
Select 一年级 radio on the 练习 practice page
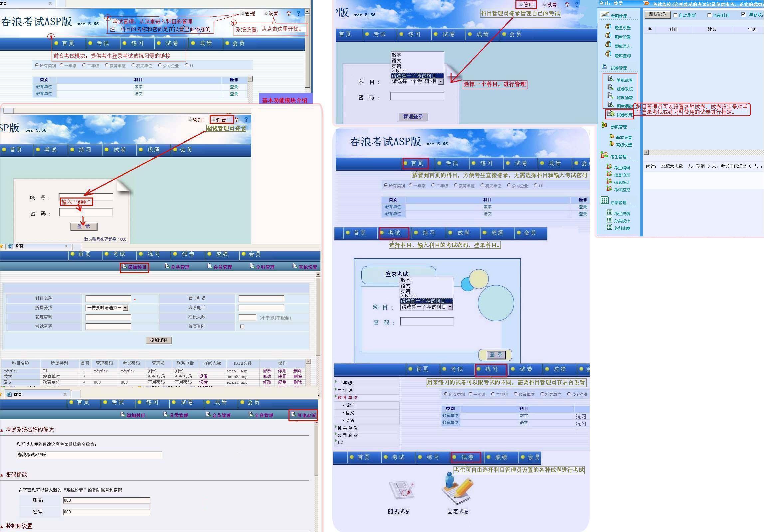(470, 394)
